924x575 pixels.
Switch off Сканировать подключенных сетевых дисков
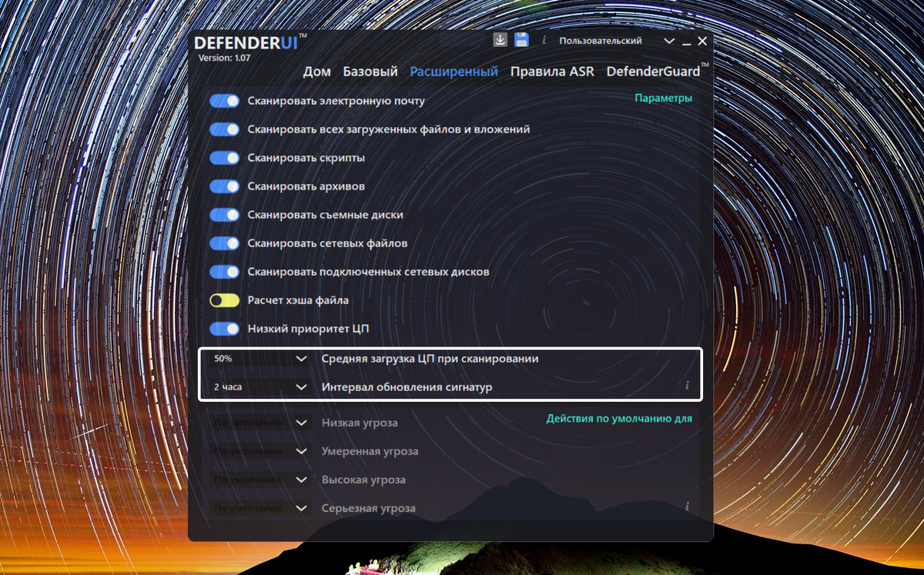pos(225,272)
